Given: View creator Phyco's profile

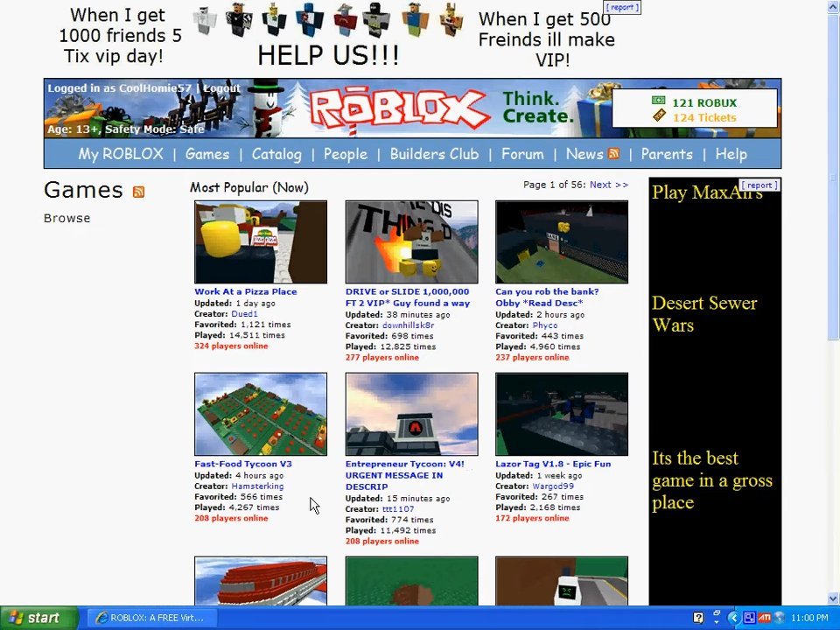Looking at the screenshot, I should (545, 325).
